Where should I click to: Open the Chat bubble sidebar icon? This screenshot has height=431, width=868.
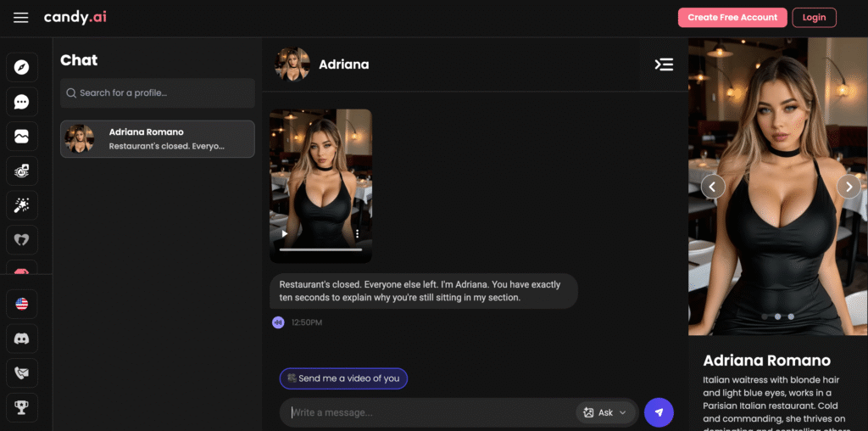coord(22,102)
